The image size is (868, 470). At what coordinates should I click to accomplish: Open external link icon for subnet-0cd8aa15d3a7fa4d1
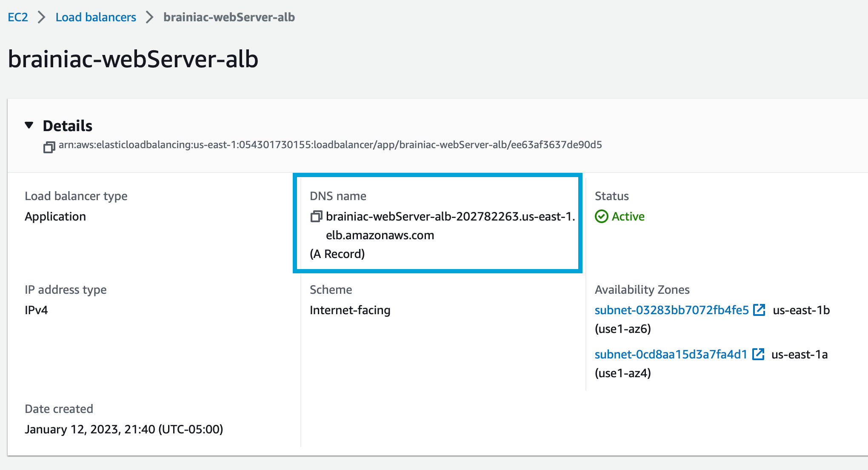coord(758,354)
